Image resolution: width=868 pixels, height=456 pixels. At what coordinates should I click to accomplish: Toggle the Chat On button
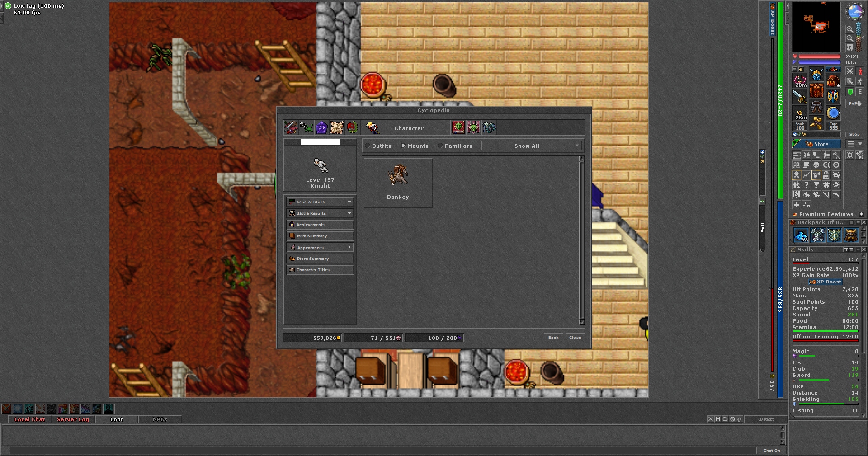tap(772, 451)
